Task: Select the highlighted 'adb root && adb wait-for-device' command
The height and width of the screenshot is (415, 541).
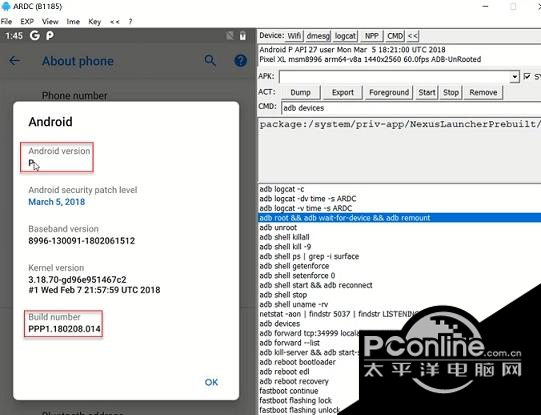Action: coord(400,218)
